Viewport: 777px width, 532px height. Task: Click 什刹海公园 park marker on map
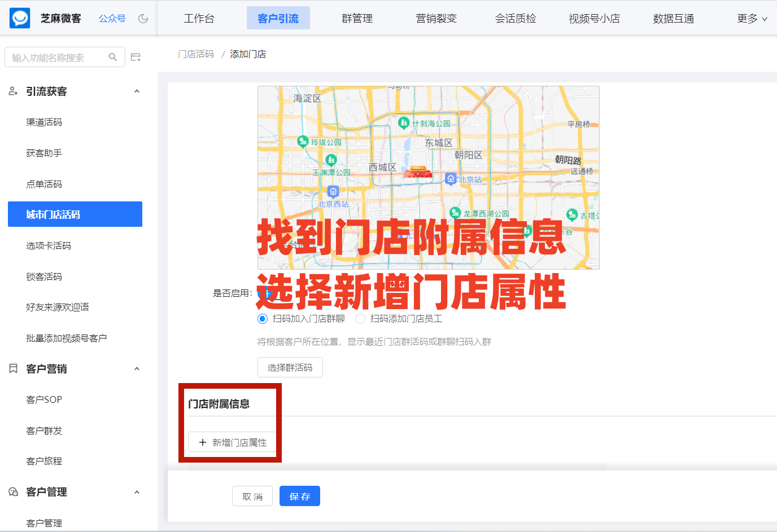point(404,122)
